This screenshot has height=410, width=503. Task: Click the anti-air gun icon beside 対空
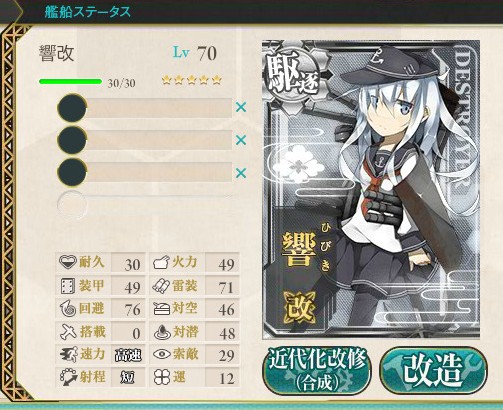pyautogui.click(x=162, y=309)
